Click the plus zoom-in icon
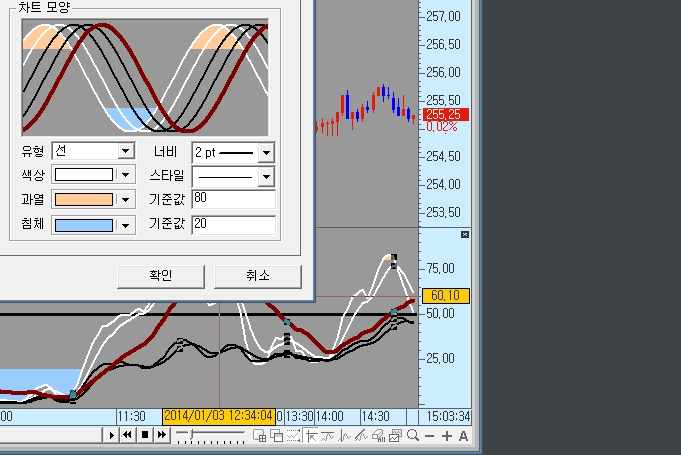Viewport: 681px width, 455px height. [446, 436]
